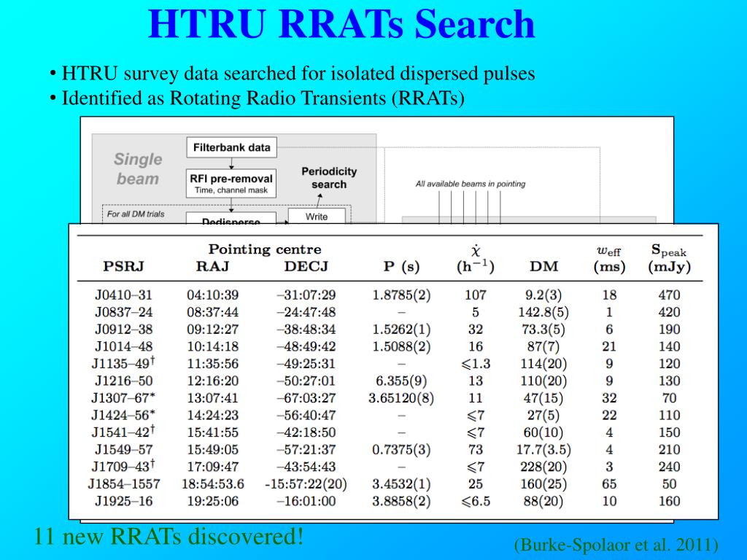The width and height of the screenshot is (747, 560).
Task: Click the 'DECJ' column header
Action: tap(306, 266)
